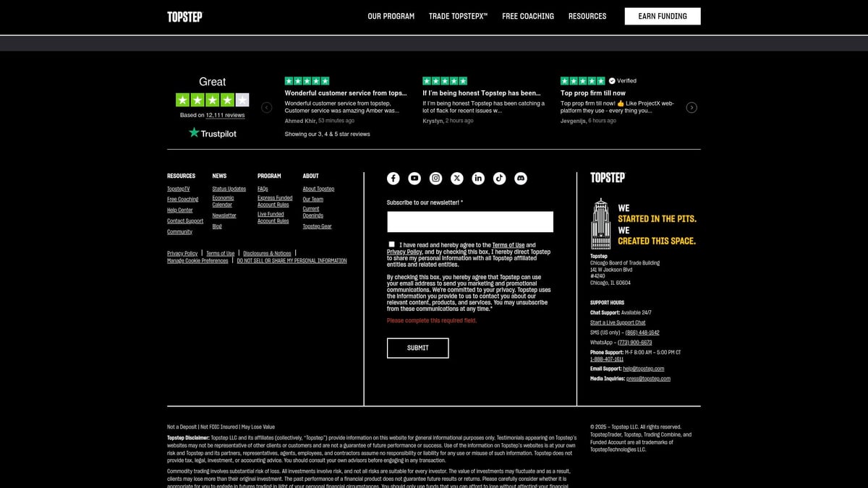
Task: Join via the Discord icon
Action: (521, 179)
